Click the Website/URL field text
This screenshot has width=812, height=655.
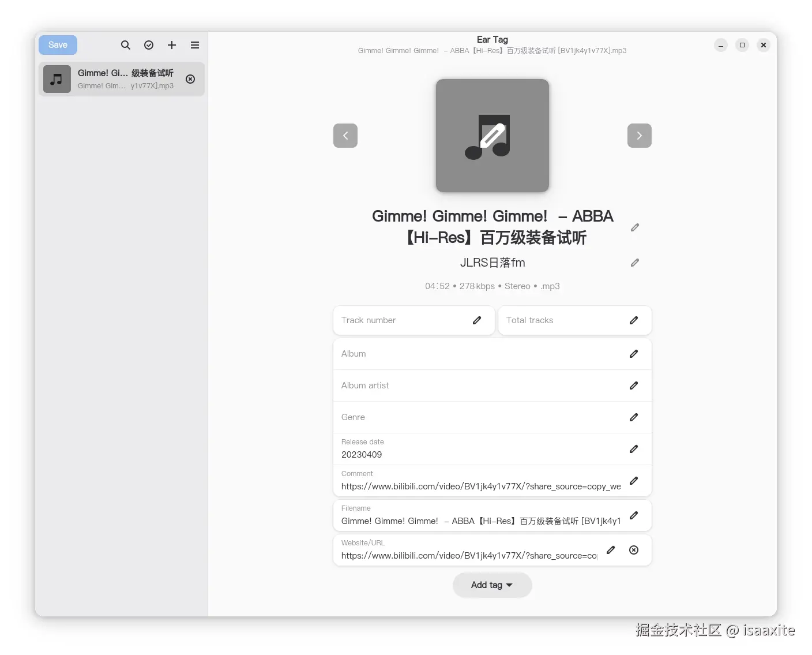pyautogui.click(x=469, y=556)
